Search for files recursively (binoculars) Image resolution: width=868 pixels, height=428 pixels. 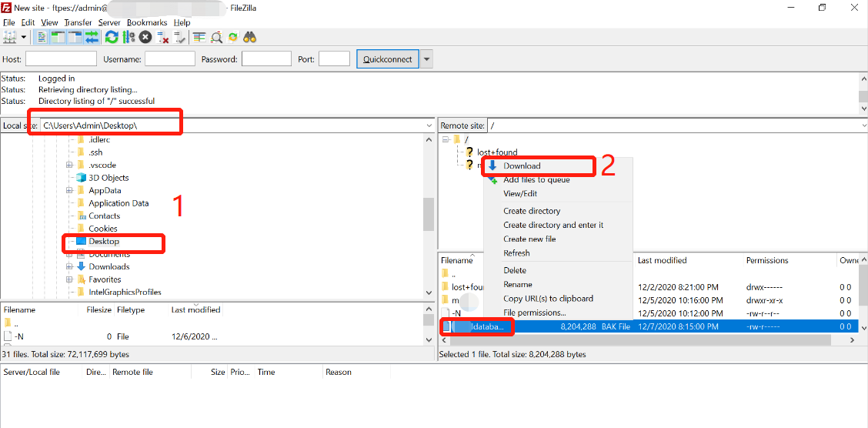250,37
